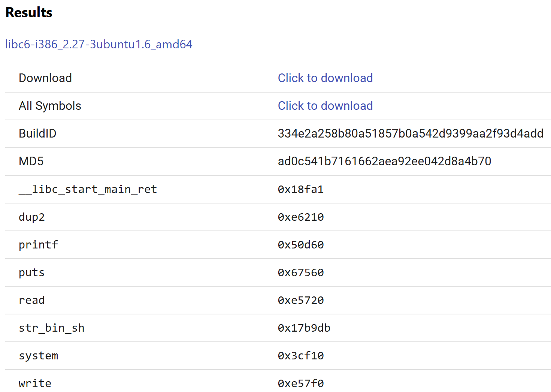Click the Results heading

[29, 12]
